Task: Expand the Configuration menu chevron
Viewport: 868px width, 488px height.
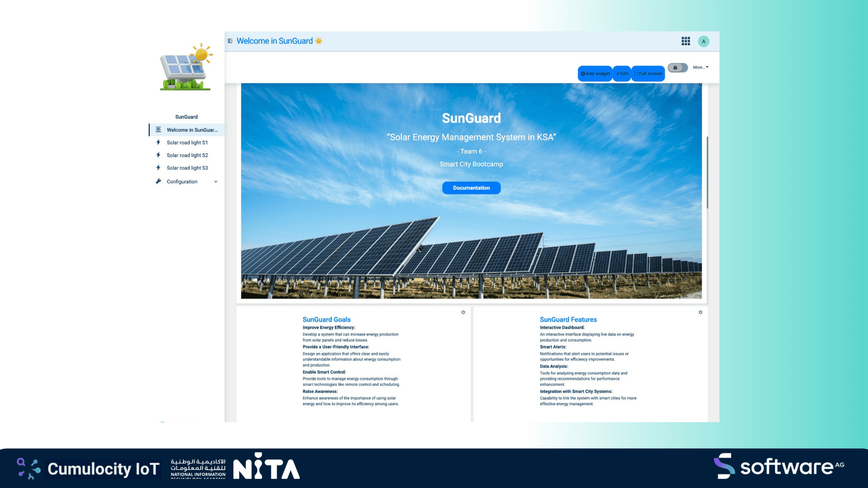Action: point(216,182)
